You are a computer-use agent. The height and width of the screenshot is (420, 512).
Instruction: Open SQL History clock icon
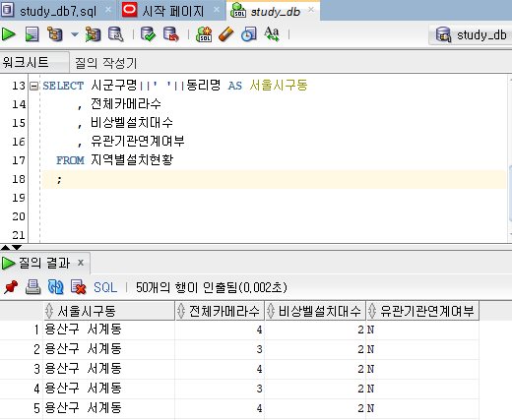(249, 34)
